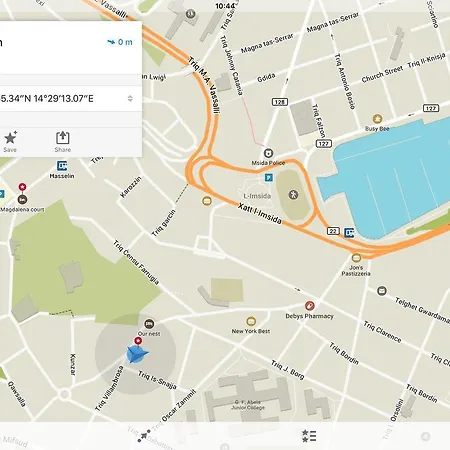The width and height of the screenshot is (450, 450).
Task: Select the playground icon in L-Imsida park
Action: [294, 194]
